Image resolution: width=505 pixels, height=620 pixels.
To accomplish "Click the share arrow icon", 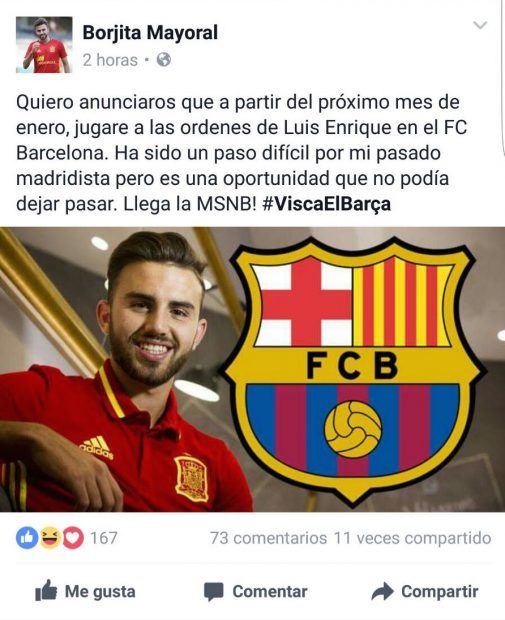I will pyautogui.click(x=382, y=592).
